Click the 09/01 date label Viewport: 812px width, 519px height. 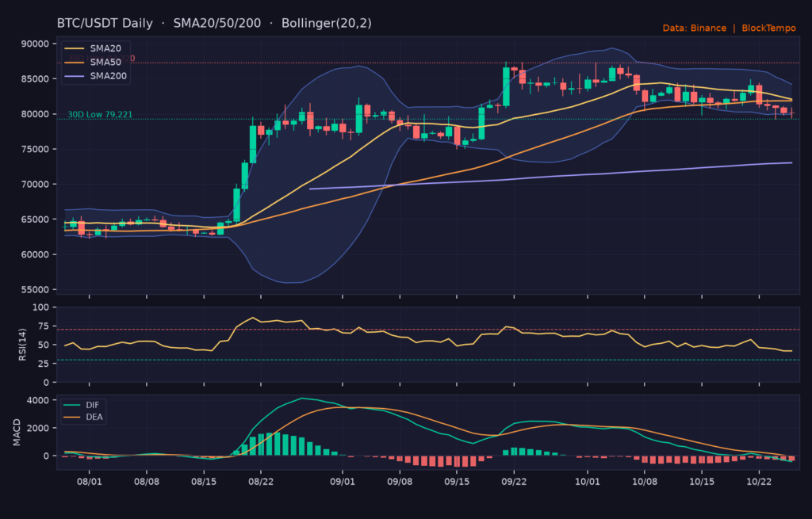pyautogui.click(x=343, y=482)
